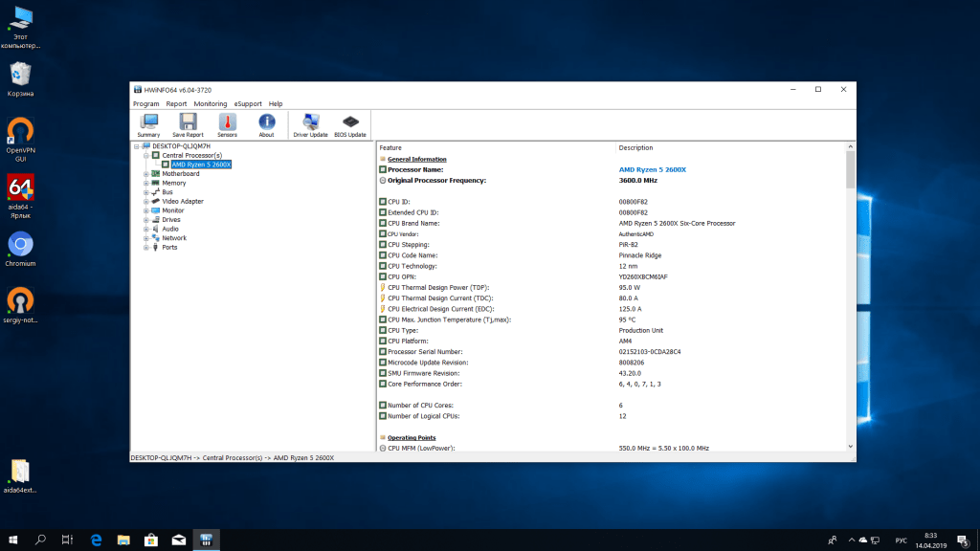Click the General Information section header

tap(417, 160)
